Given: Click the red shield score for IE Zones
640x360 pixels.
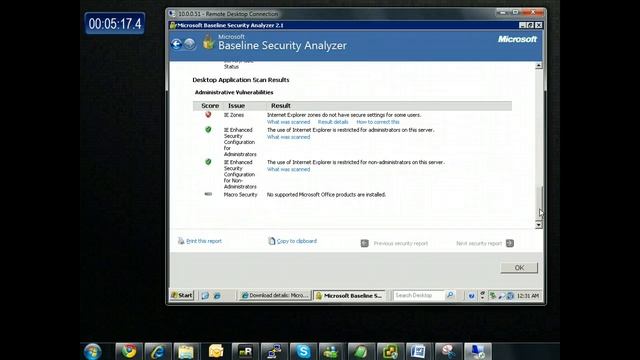Looking at the screenshot, I should coord(208,115).
